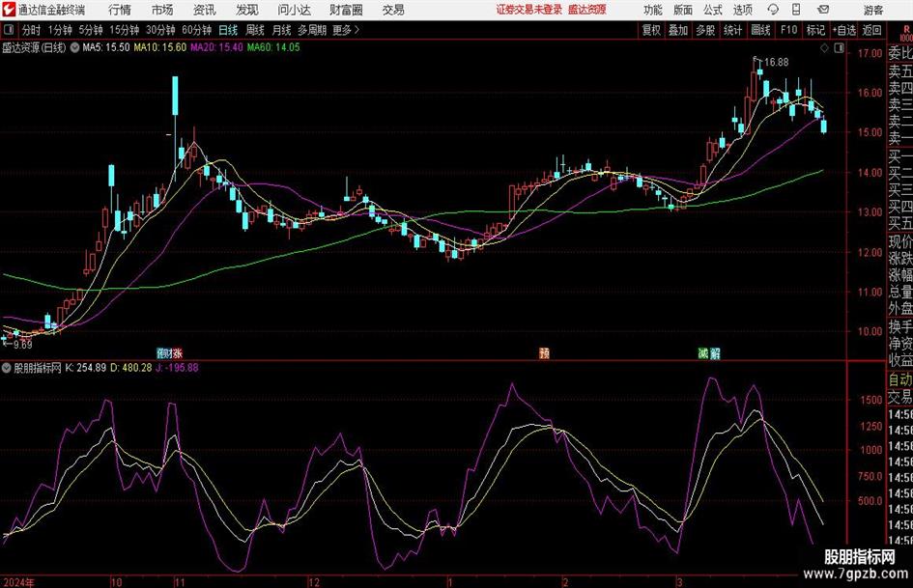The height and width of the screenshot is (588, 913).
Task: Click the 9.69 low price label
Action: tap(22, 345)
